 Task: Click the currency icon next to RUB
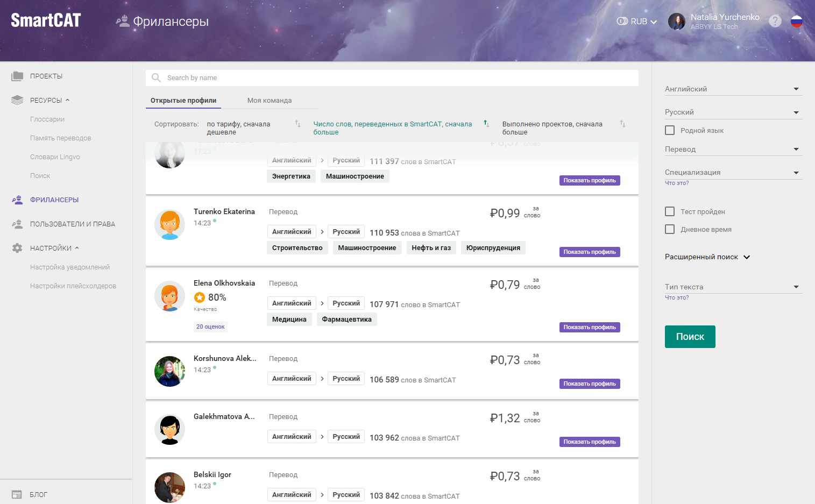coord(622,22)
